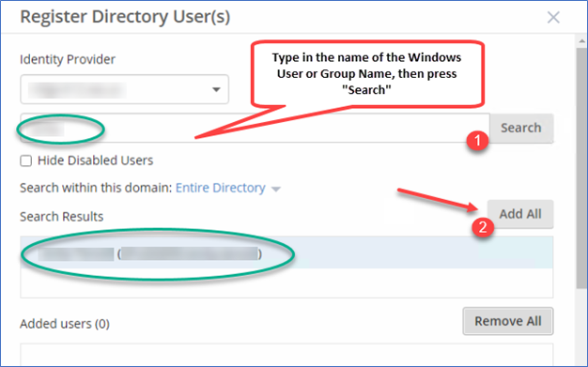Close the Register Directory User(s) dialog

pyautogui.click(x=553, y=17)
